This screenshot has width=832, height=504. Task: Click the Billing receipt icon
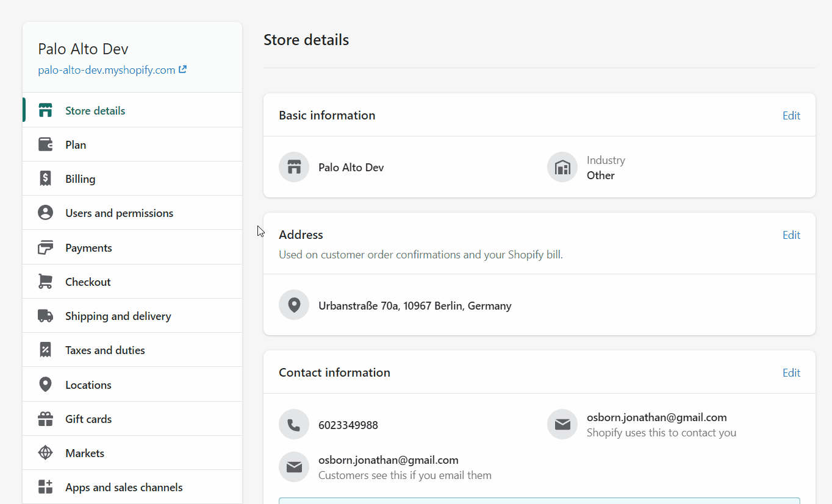click(45, 179)
